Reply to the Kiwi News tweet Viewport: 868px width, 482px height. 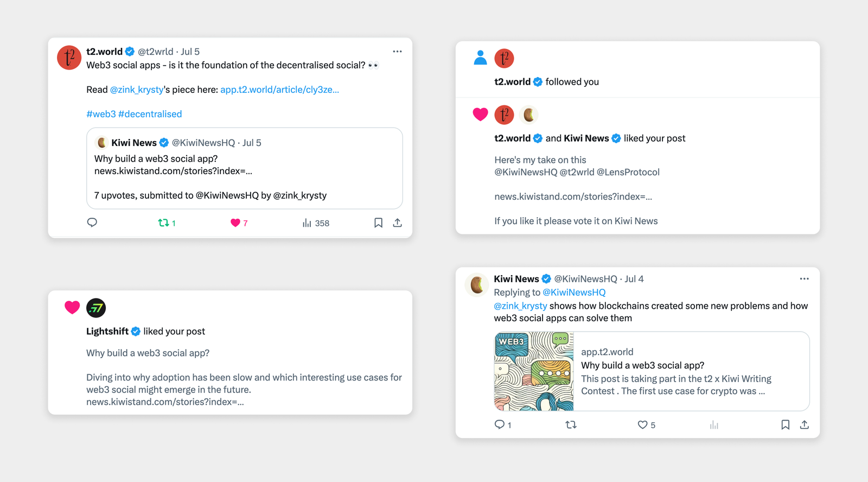[x=503, y=425]
